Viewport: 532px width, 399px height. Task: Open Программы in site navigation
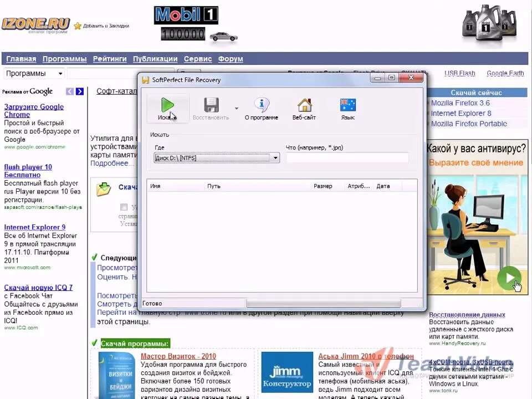(x=64, y=59)
